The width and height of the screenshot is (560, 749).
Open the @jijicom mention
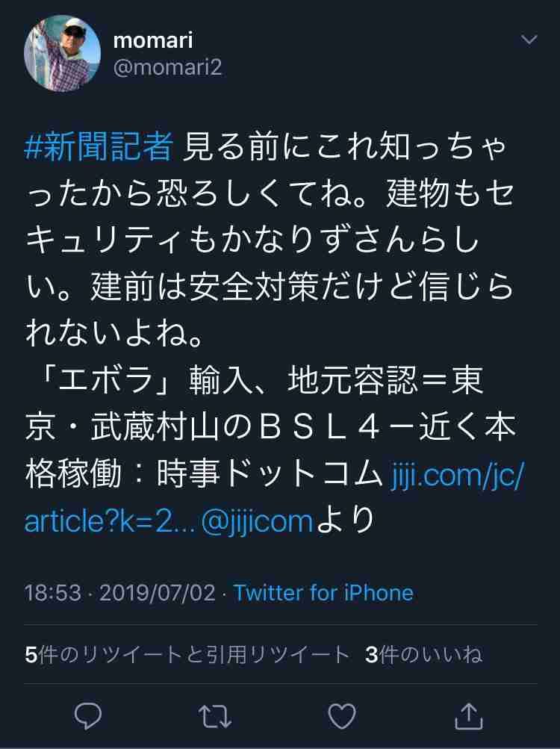257,521
